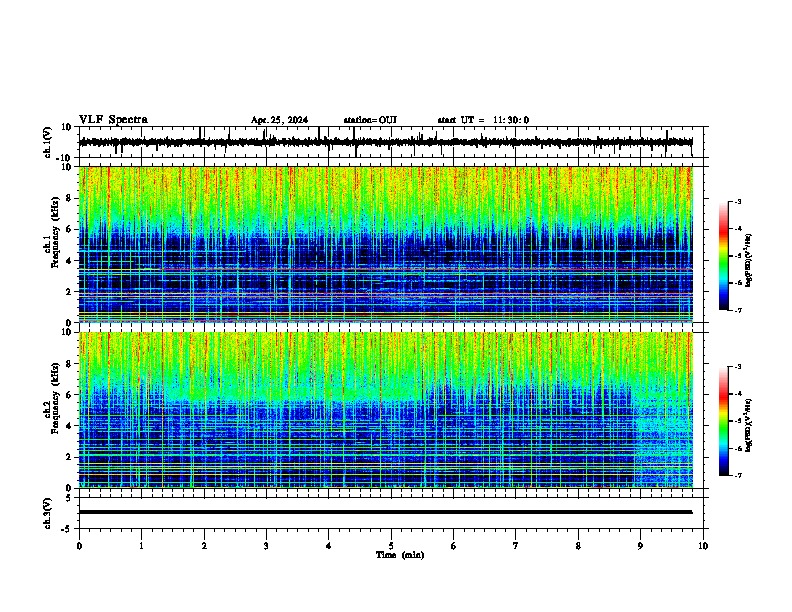Click the 'station=OUI' header label
Screen dimensions: 792x612
coord(370,120)
